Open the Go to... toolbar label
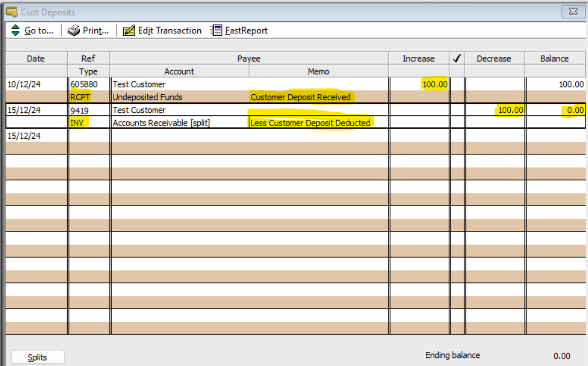This screenshot has height=366, width=588. [x=39, y=31]
